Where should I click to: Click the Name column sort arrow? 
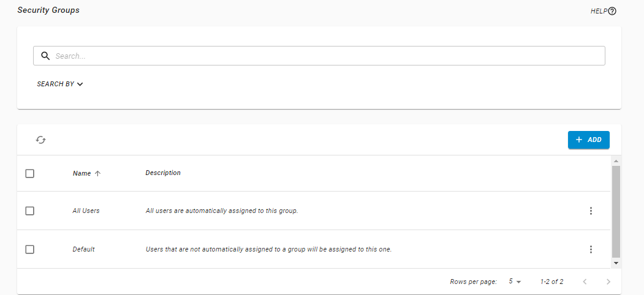click(x=97, y=174)
